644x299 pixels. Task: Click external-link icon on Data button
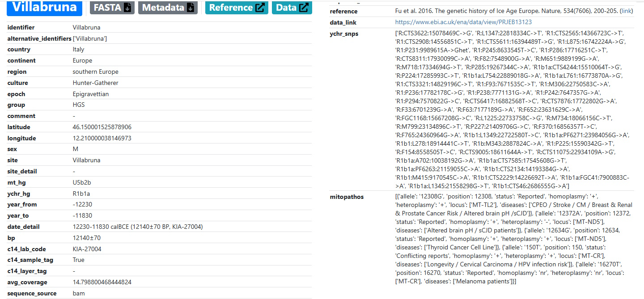(x=304, y=8)
